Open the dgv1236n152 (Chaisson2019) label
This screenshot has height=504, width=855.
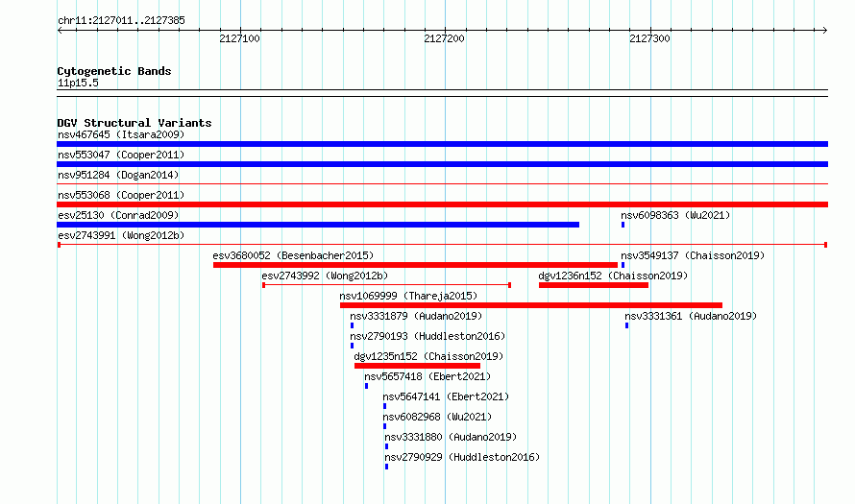613,276
